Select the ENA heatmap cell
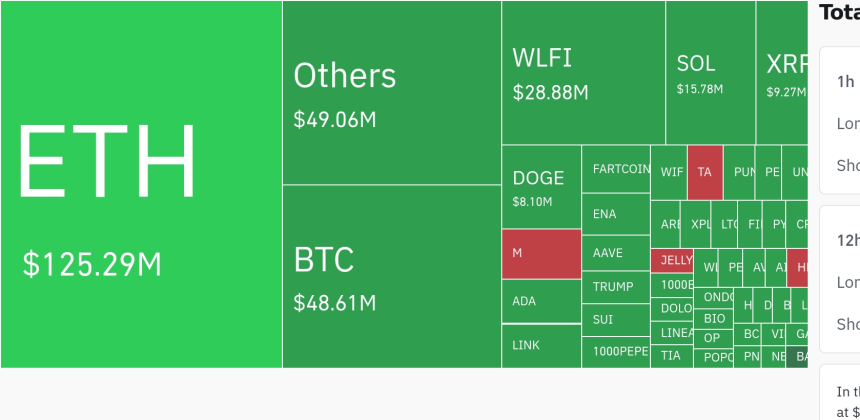Screen dimensions: 860x420 point(616,214)
